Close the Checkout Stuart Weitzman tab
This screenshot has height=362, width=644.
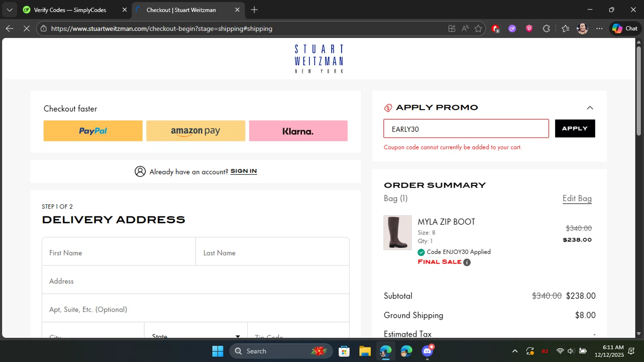[237, 10]
